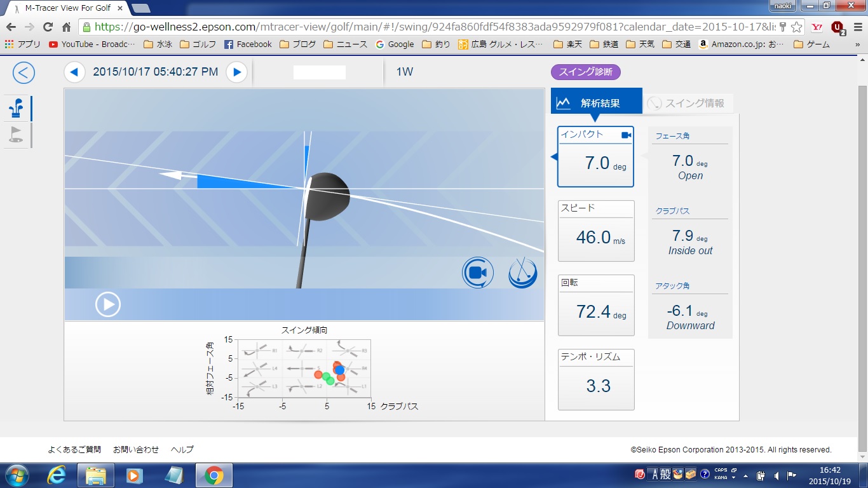Switch to 解析結果 tab
Screen dimensions: 868x488
click(x=597, y=102)
